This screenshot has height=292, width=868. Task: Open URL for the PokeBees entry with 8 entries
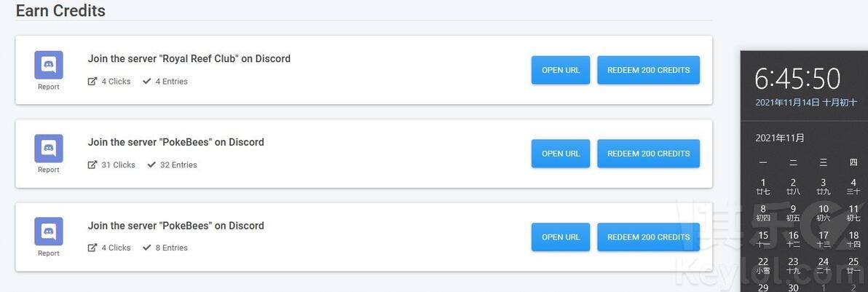(561, 237)
